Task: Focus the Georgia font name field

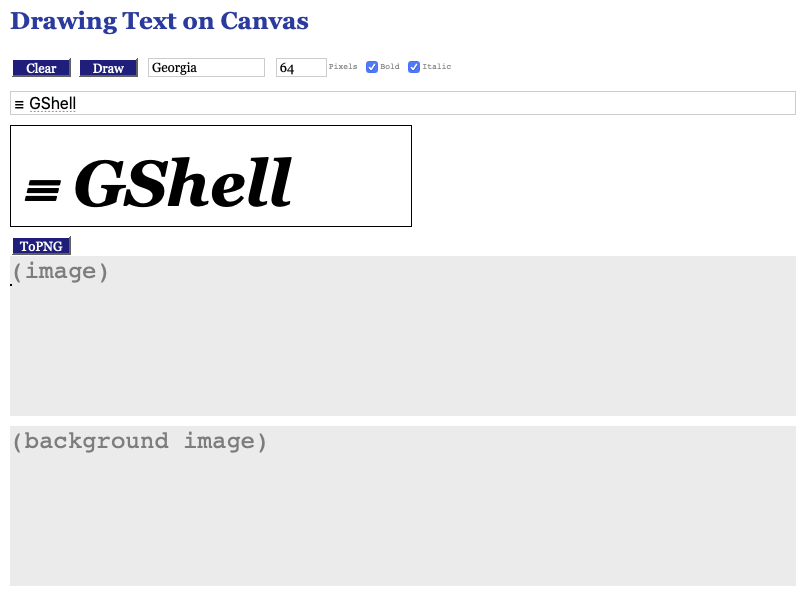Action: (206, 68)
